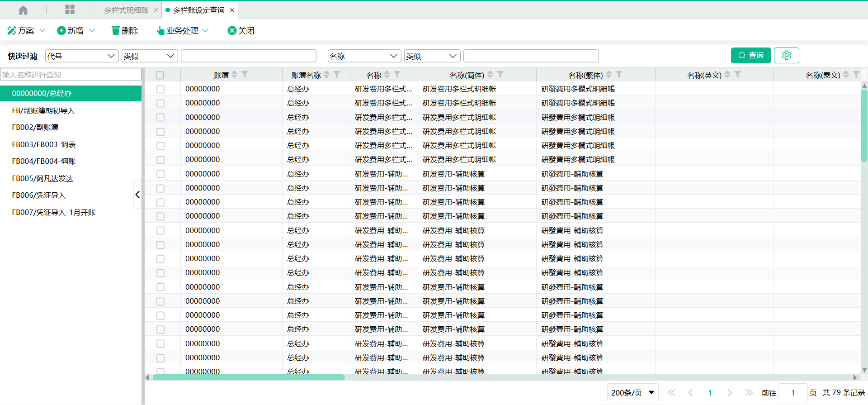
Task: Open the 代号 quick filter dropdown
Action: (x=82, y=56)
